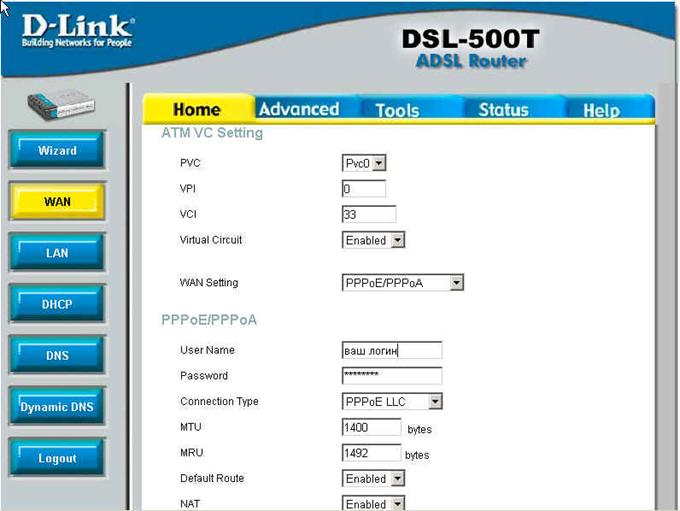Image resolution: width=680 pixels, height=511 pixels.
Task: Expand the Virtual Circuit dropdown
Action: pos(373,240)
